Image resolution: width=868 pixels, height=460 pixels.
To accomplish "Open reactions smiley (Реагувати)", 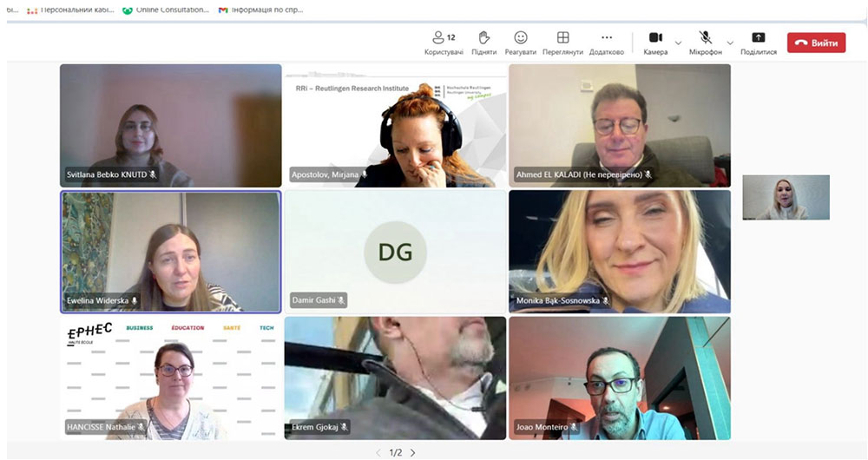I will pos(521,39).
